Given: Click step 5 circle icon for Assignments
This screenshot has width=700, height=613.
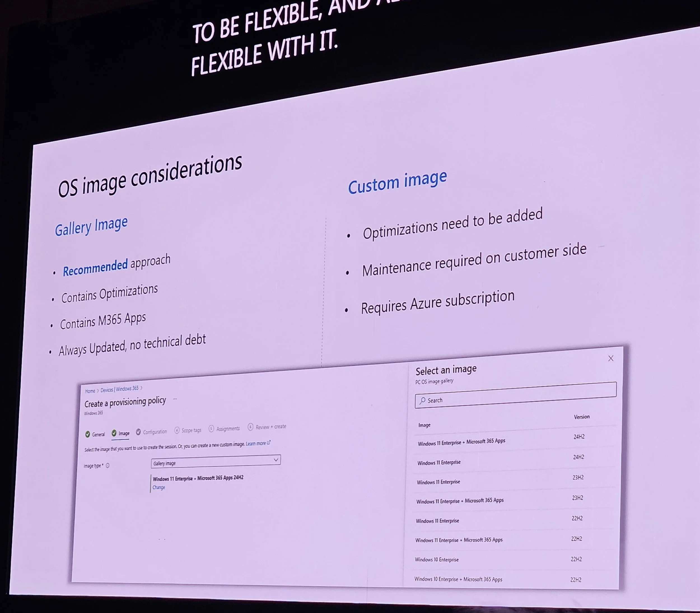Looking at the screenshot, I should tap(211, 429).
